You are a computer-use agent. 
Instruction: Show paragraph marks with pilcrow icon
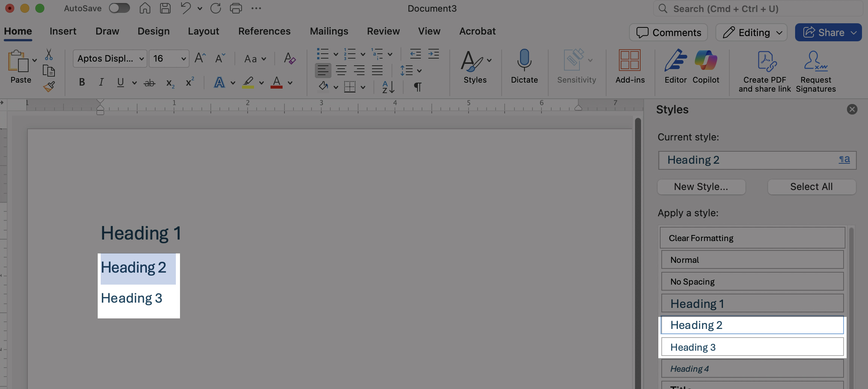(417, 87)
